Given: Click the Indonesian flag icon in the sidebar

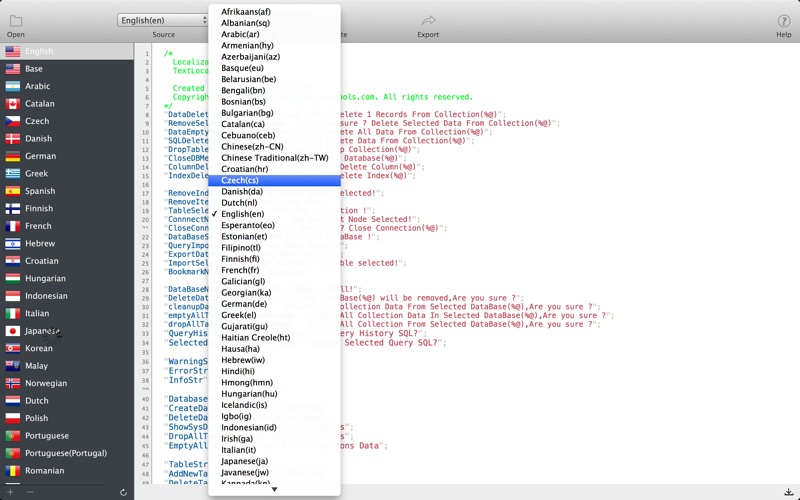Looking at the screenshot, I should click(13, 296).
